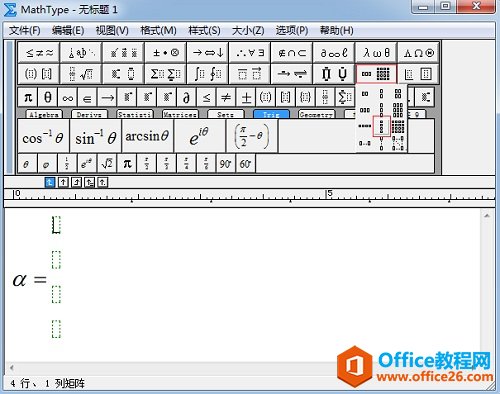This screenshot has height=394, width=500.
Task: Insert the sin⁻¹θ expression
Action: (96, 136)
